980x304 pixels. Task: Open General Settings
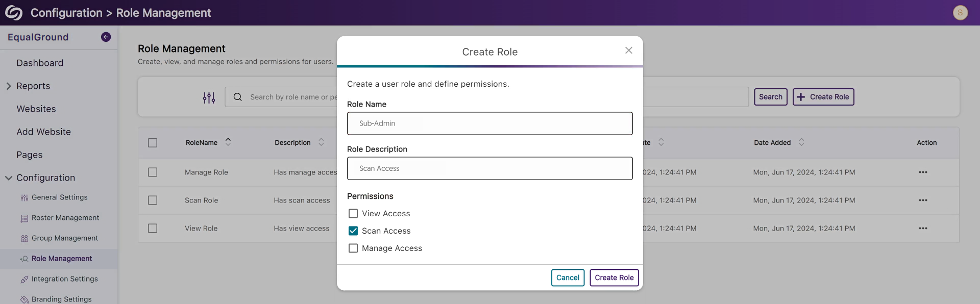click(60, 197)
